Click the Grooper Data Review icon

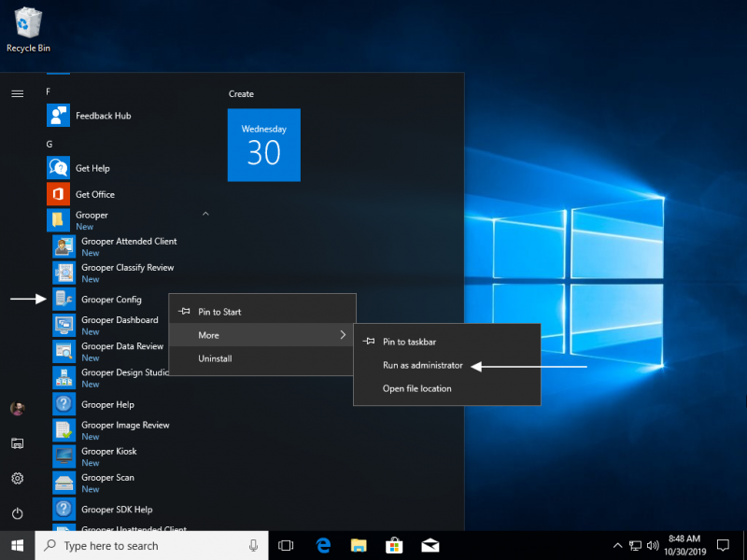[x=64, y=352]
